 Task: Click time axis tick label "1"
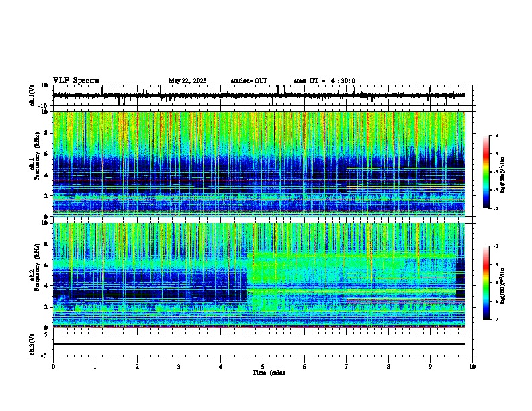coord(95,367)
